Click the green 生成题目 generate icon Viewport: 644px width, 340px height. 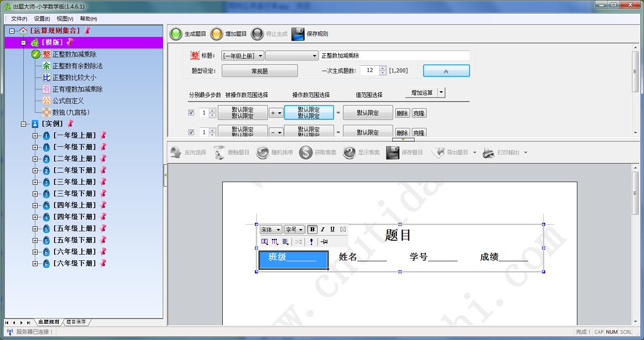[176, 34]
